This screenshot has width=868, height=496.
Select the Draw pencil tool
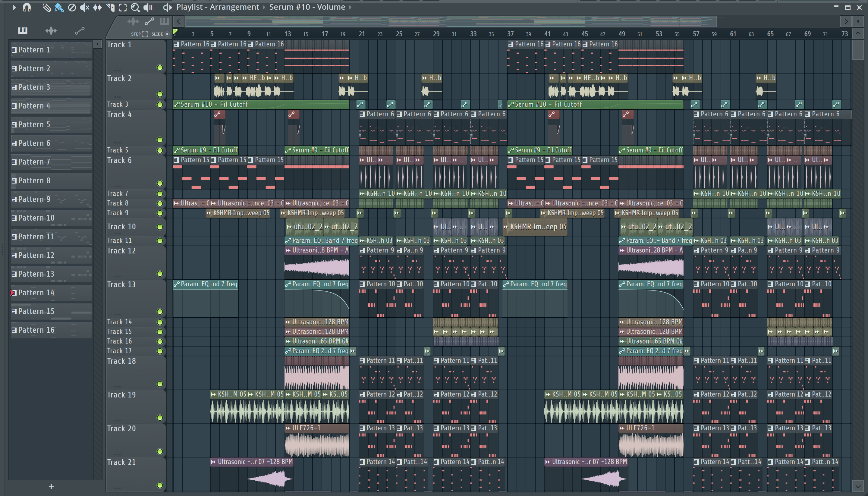coord(46,7)
